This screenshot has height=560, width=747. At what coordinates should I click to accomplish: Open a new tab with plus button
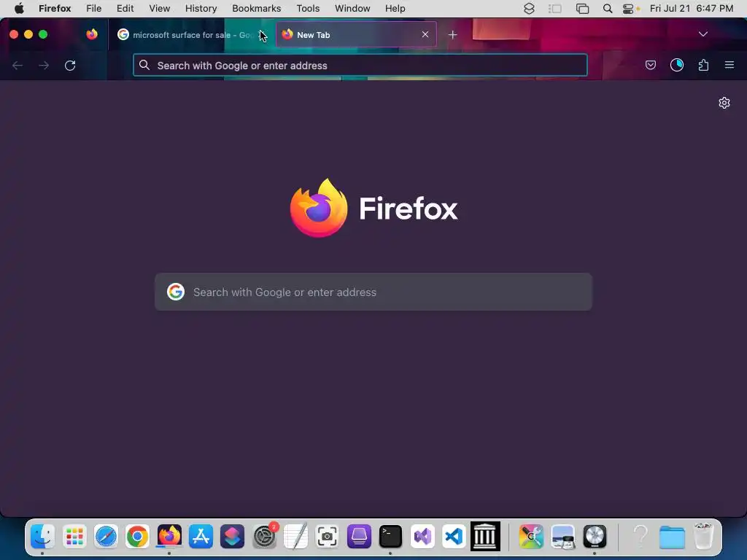452,35
